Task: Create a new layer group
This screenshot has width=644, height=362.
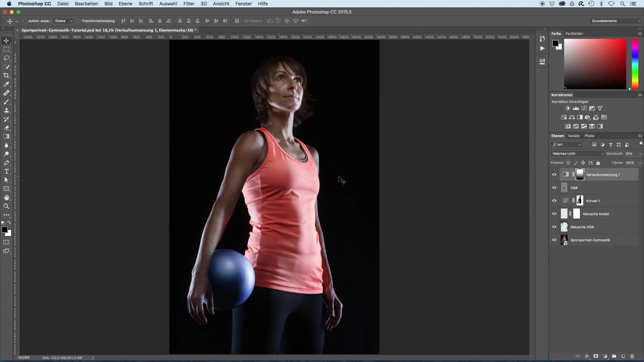Action: tap(614, 356)
